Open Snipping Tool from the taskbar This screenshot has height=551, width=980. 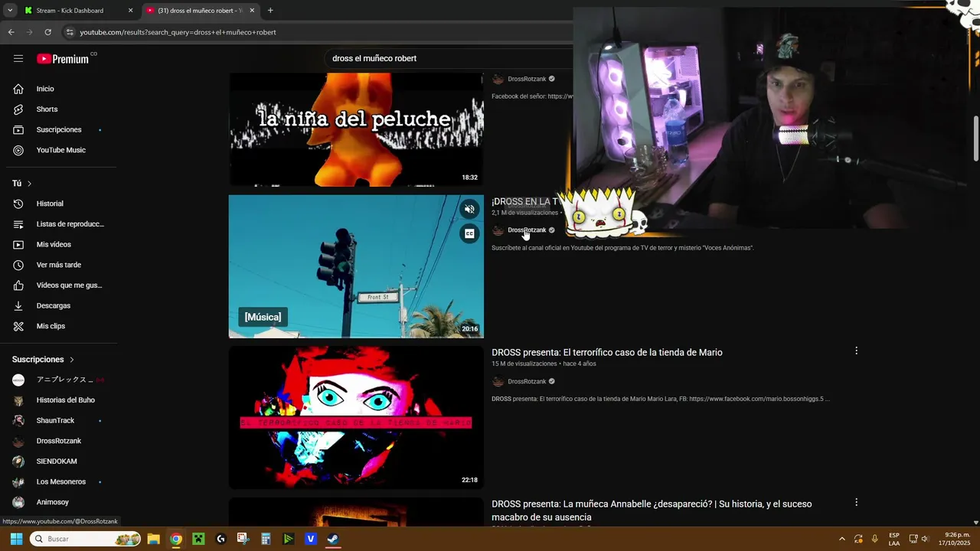(243, 539)
